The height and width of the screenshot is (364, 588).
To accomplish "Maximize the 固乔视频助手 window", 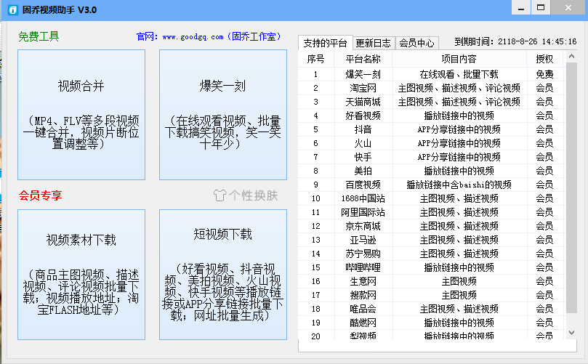I will (x=541, y=7).
